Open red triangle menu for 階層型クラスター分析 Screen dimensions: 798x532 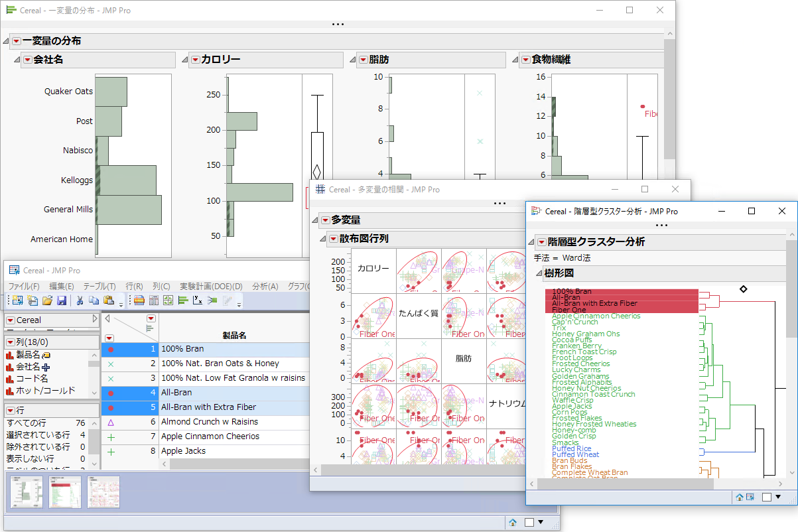tap(542, 242)
